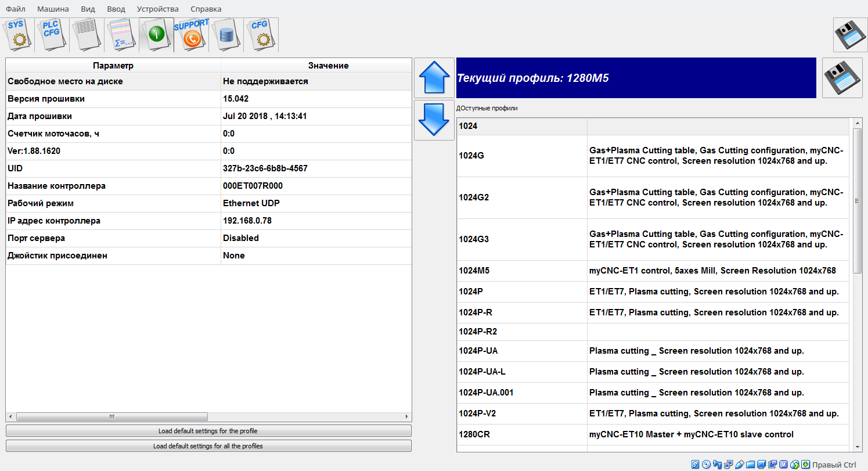The image size is (868, 471).
Task: Click the top-right floppy disk save icon
Action: click(x=850, y=35)
